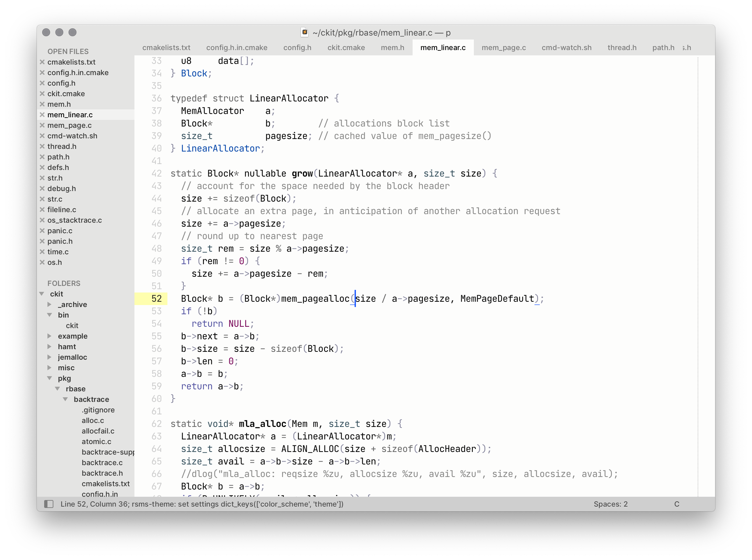
Task: Close os.h from open files
Action: [43, 262]
